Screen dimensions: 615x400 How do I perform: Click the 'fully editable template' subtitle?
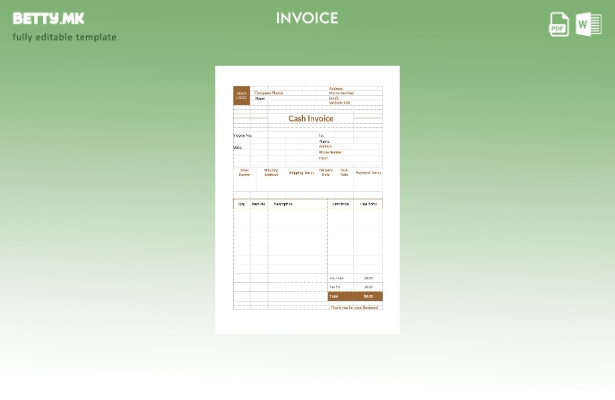tap(65, 37)
